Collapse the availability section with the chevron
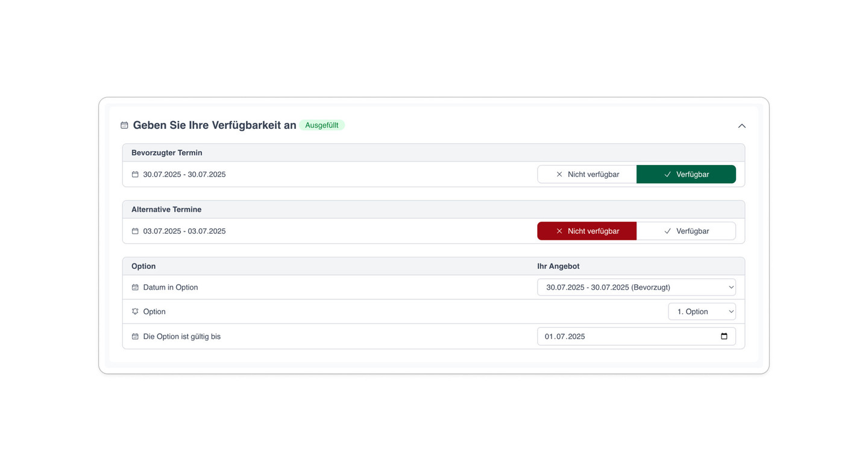 pos(741,126)
